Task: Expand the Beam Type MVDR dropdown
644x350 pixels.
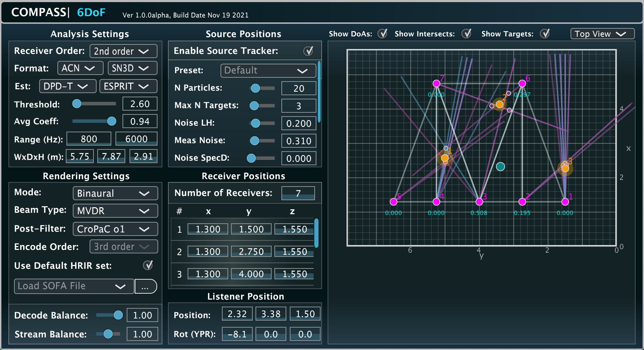Action: 115,211
